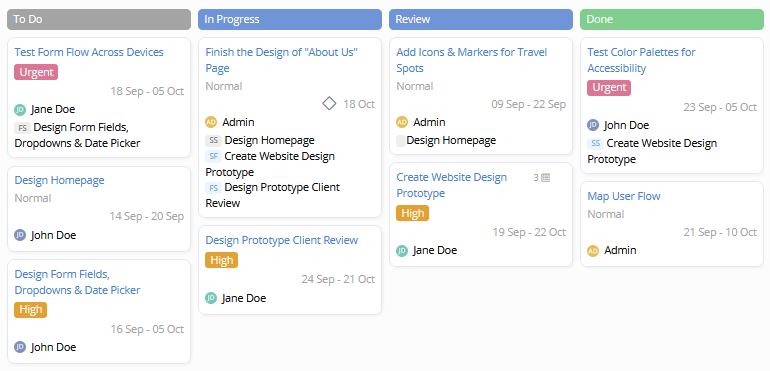Open the Test Form Flow Across Devices task
Screen dimensions: 770x371
point(89,52)
